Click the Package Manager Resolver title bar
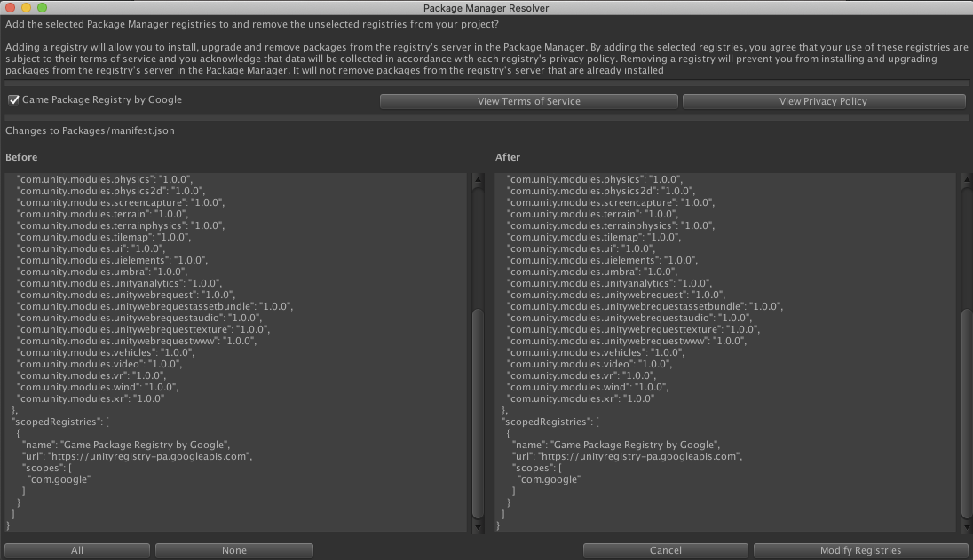Viewport: 973px width, 560px height. click(x=486, y=8)
